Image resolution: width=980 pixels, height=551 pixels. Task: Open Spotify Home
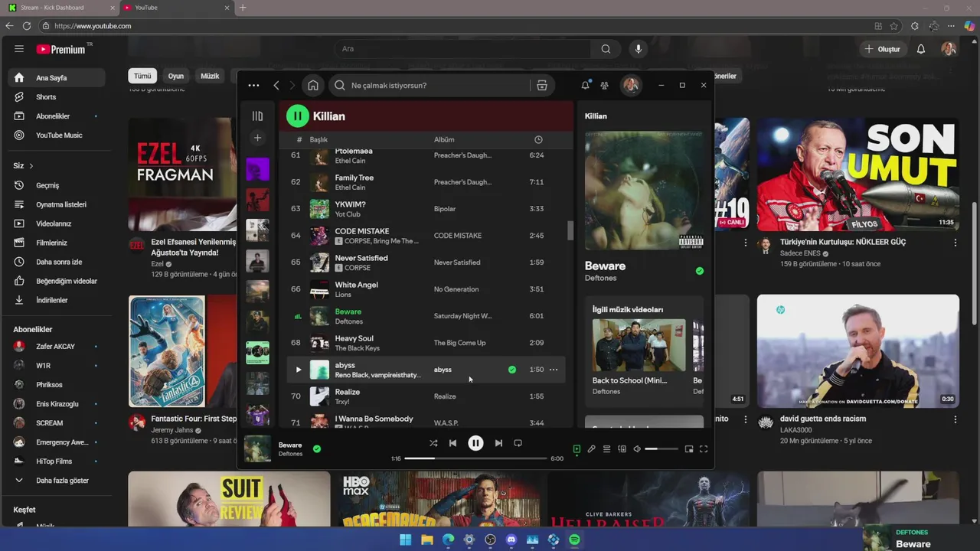coord(313,86)
